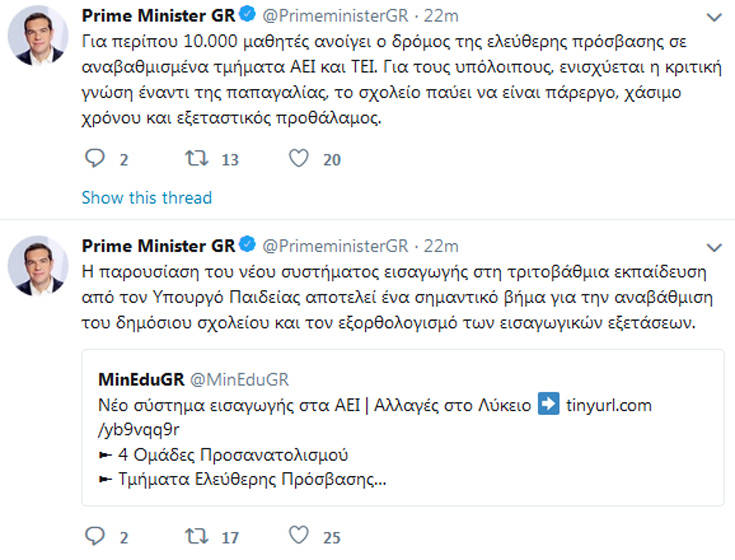
Task: Click the second tweet's profile avatar
Action: pos(37,266)
